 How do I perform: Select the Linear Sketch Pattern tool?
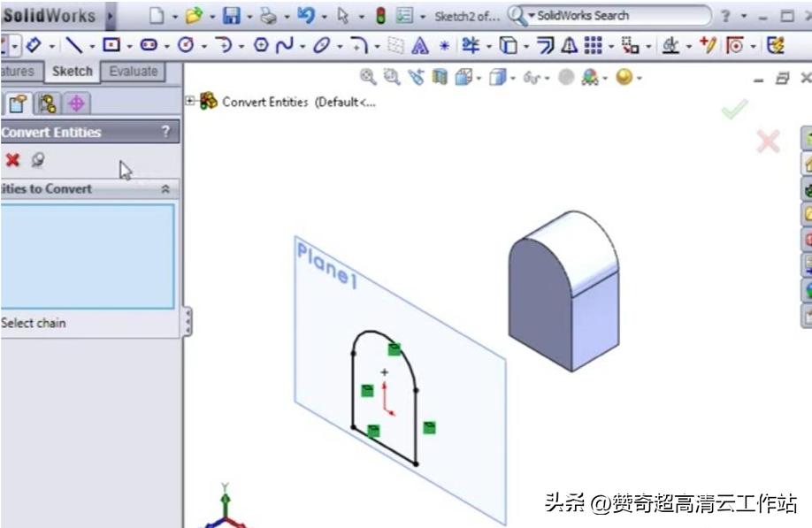594,46
